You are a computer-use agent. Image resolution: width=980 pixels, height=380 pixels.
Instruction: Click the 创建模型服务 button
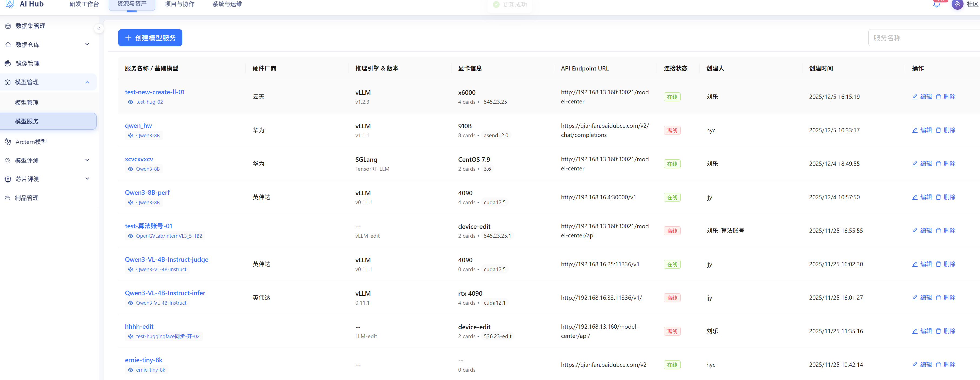click(x=150, y=38)
